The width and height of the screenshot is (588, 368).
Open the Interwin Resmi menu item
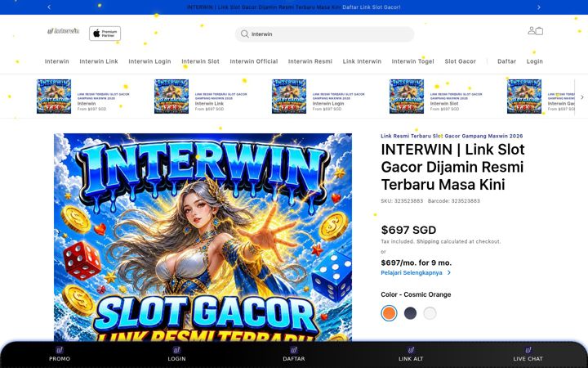point(310,61)
